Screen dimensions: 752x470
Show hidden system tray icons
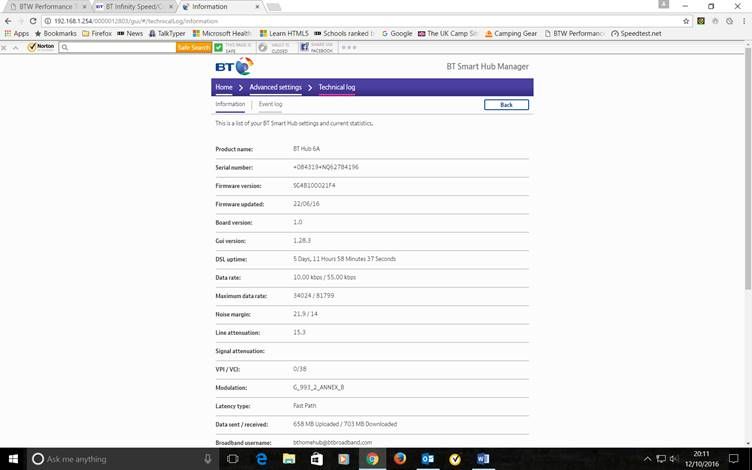point(647,459)
